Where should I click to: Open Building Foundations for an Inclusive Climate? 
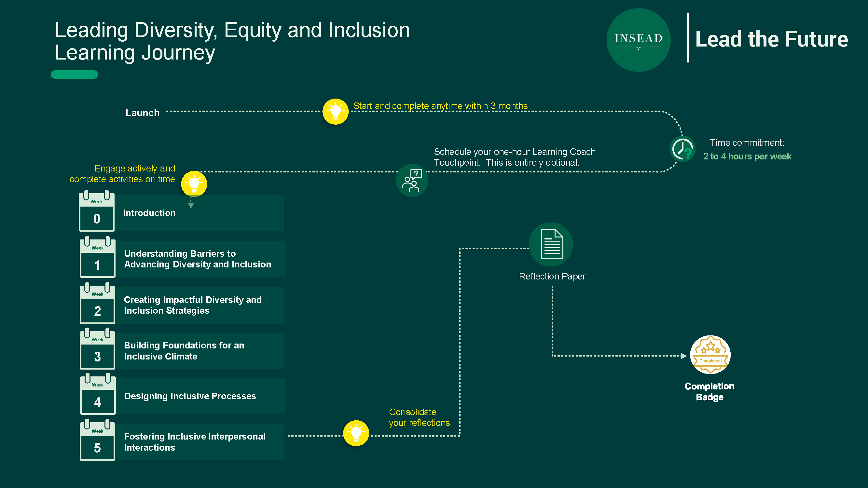(x=200, y=351)
